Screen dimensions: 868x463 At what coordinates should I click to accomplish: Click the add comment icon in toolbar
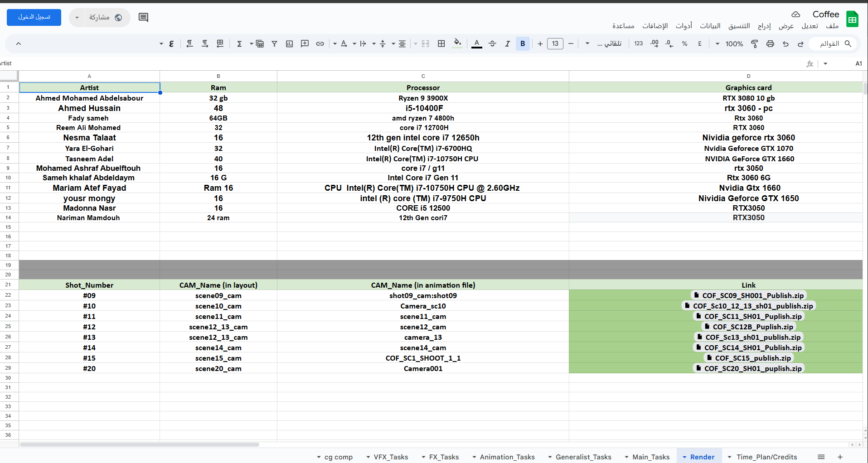point(305,43)
